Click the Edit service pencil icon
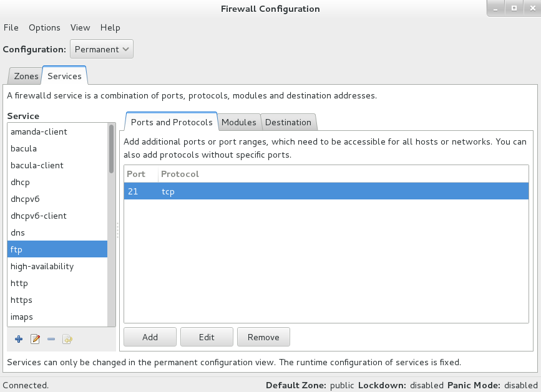The image size is (541, 392). click(x=35, y=339)
